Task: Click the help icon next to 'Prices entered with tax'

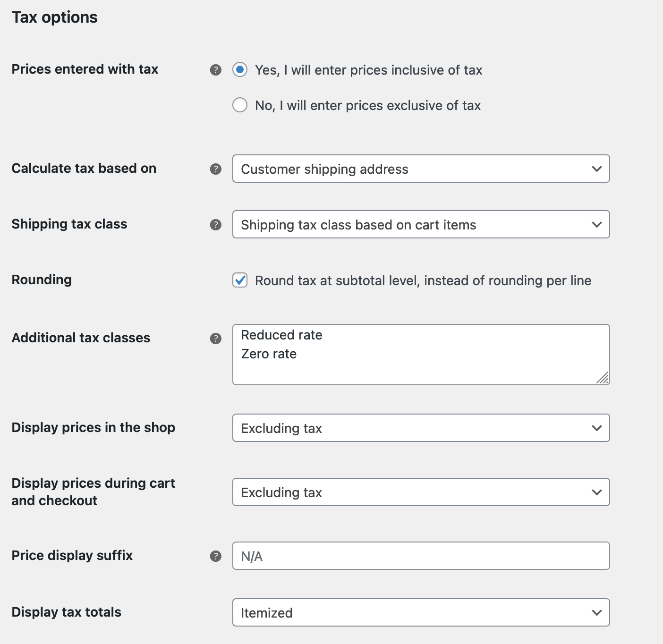Action: click(216, 69)
